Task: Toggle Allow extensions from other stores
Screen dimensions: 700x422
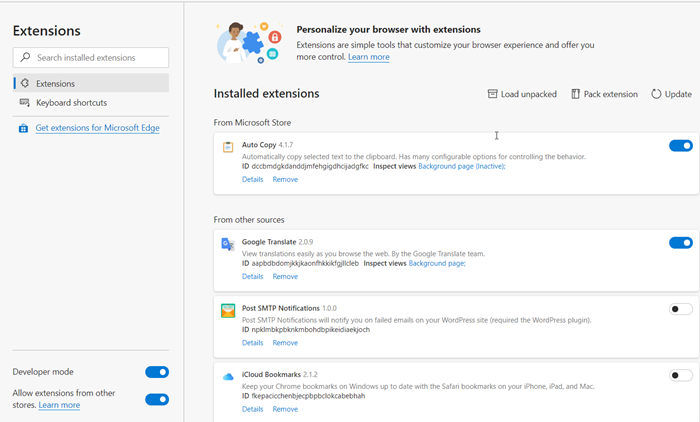Action: coord(157,399)
